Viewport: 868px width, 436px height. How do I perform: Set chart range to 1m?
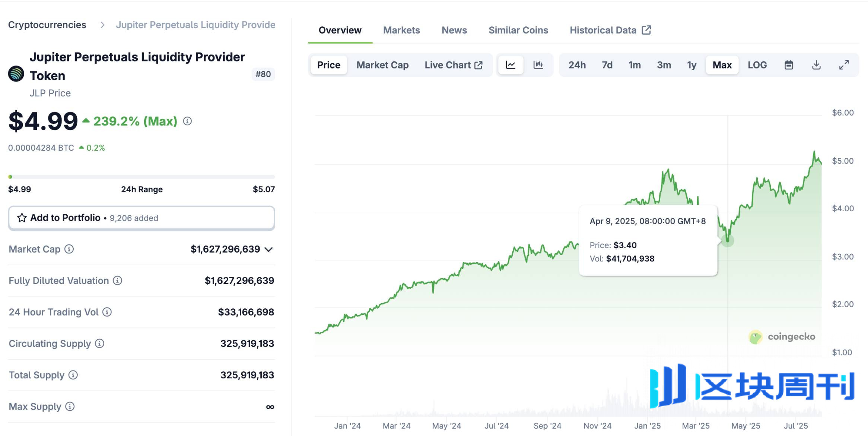635,65
